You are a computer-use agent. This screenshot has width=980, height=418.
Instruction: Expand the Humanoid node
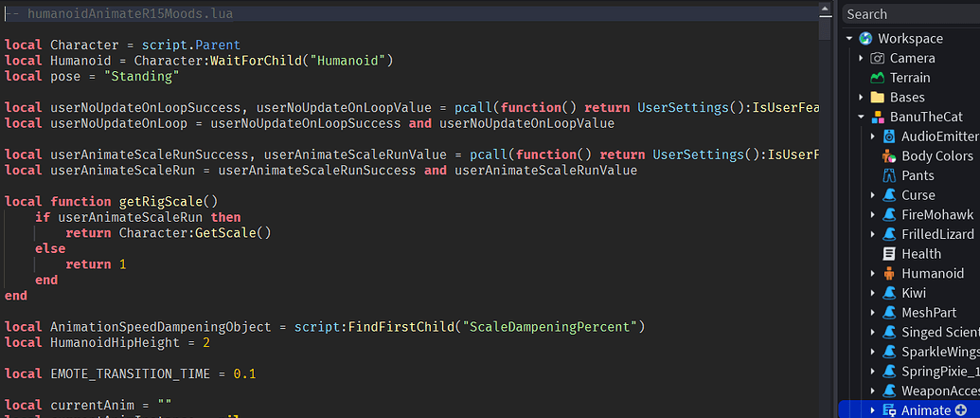click(873, 273)
